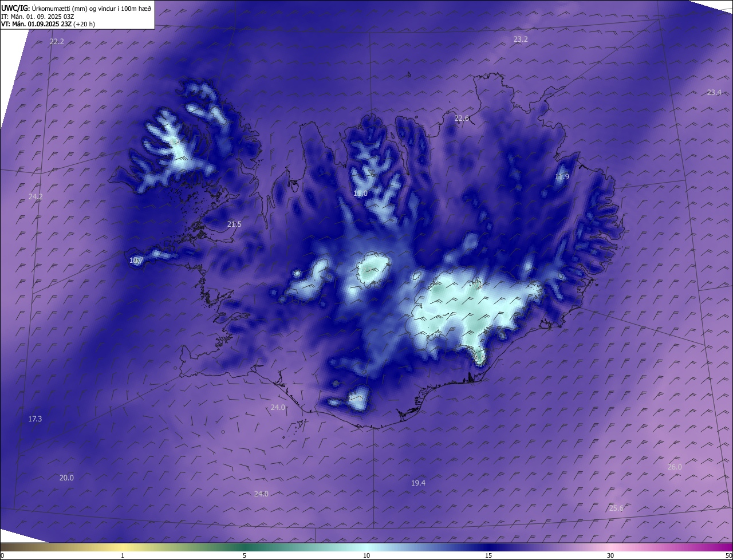Image resolution: width=733 pixels, height=560 pixels.
Task: Click the 11.9 reading on the map
Action: coord(562,176)
